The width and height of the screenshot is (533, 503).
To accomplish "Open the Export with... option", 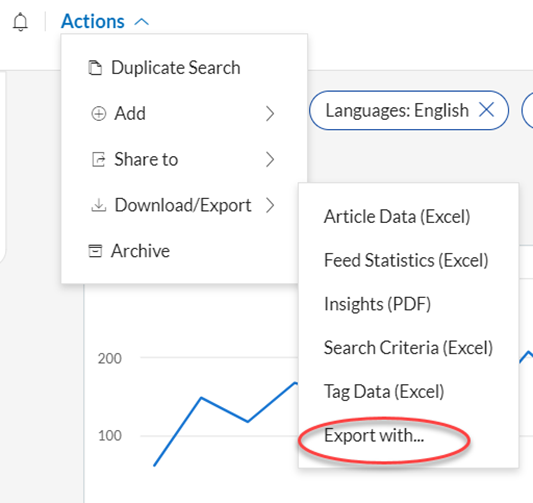I will pyautogui.click(x=374, y=435).
